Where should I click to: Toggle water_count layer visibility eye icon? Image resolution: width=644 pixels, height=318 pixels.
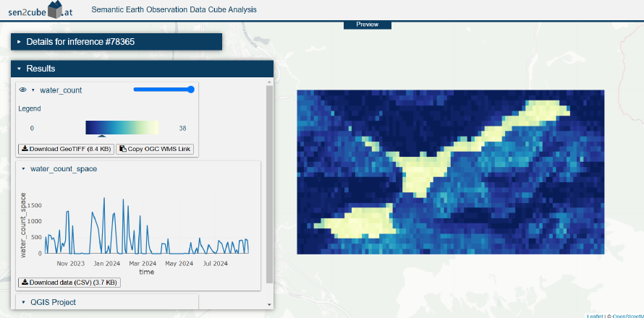coord(22,90)
